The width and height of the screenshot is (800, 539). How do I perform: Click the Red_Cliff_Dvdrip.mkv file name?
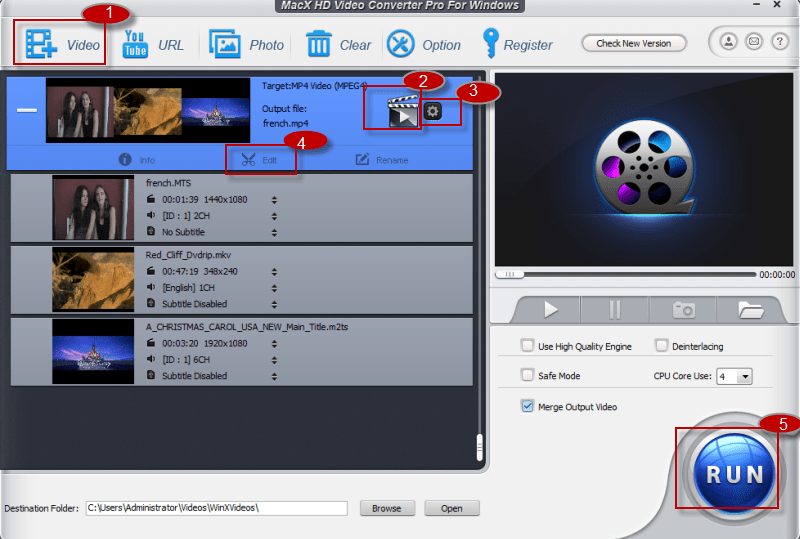point(188,255)
